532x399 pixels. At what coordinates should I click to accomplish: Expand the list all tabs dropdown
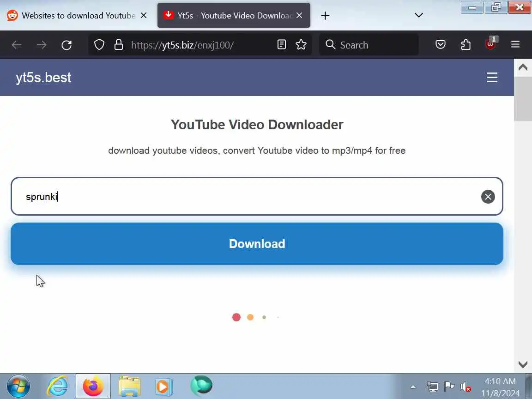pos(419,15)
